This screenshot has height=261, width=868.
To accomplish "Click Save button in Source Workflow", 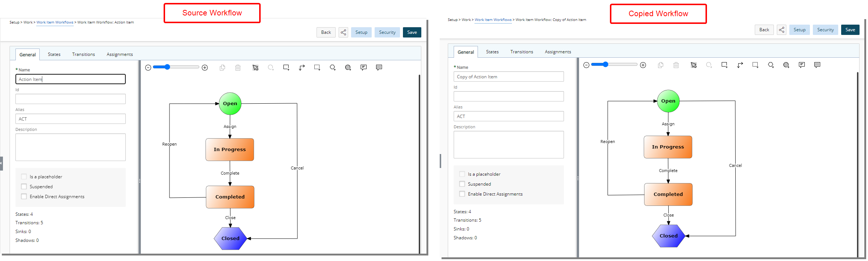I will pyautogui.click(x=412, y=32).
